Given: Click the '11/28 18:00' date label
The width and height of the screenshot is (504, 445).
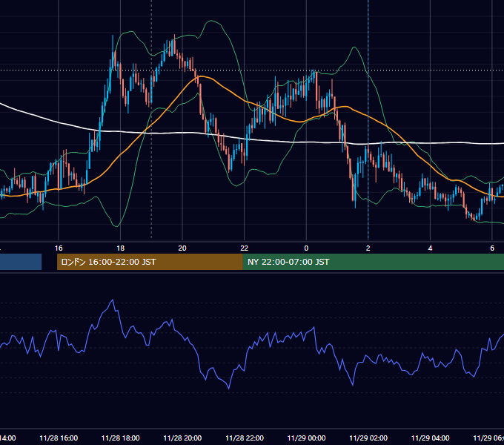Looking at the screenshot, I should [x=121, y=438].
